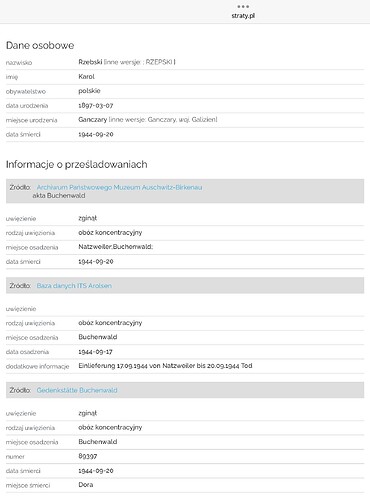Follow the Gedenkstätte Buchenwald source link
This screenshot has width=370, height=499.
[77, 390]
